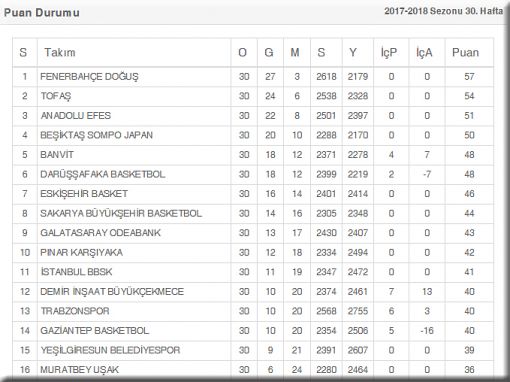The height and width of the screenshot is (382, 510).
Task: Click Tofaş's 54 points cell
Action: click(x=469, y=96)
